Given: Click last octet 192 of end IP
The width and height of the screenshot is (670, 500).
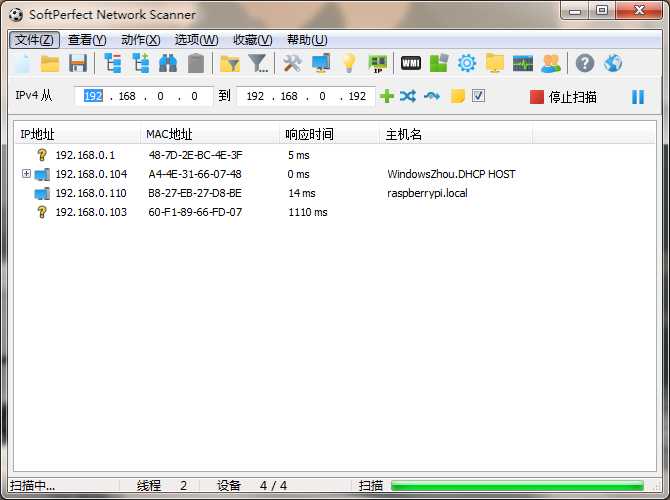Looking at the screenshot, I should pyautogui.click(x=357, y=96).
